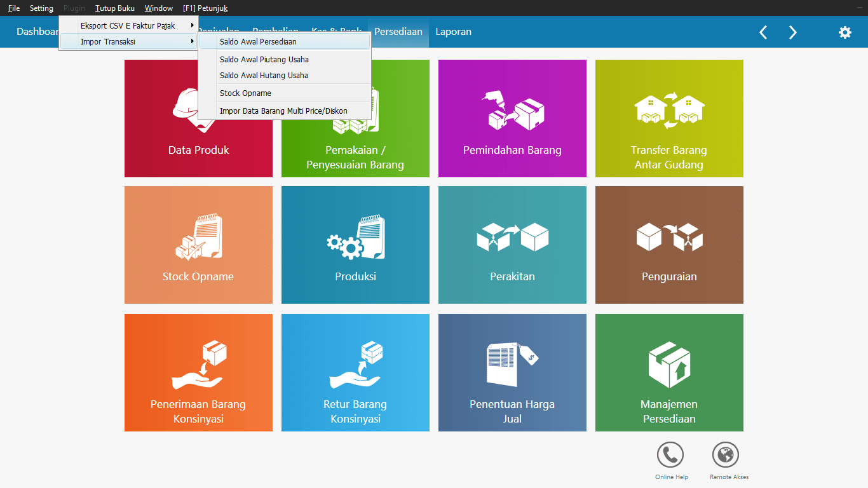Open the Pemindahan Barang tile

click(512, 119)
